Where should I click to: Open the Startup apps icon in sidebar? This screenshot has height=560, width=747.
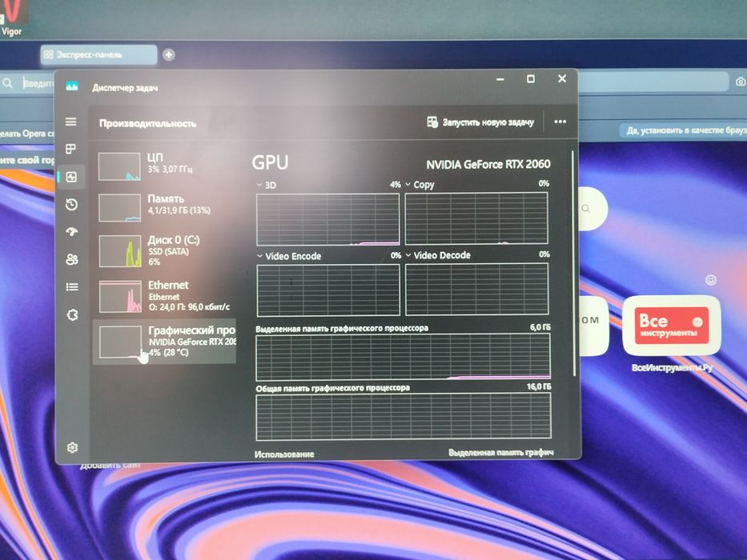point(72,232)
